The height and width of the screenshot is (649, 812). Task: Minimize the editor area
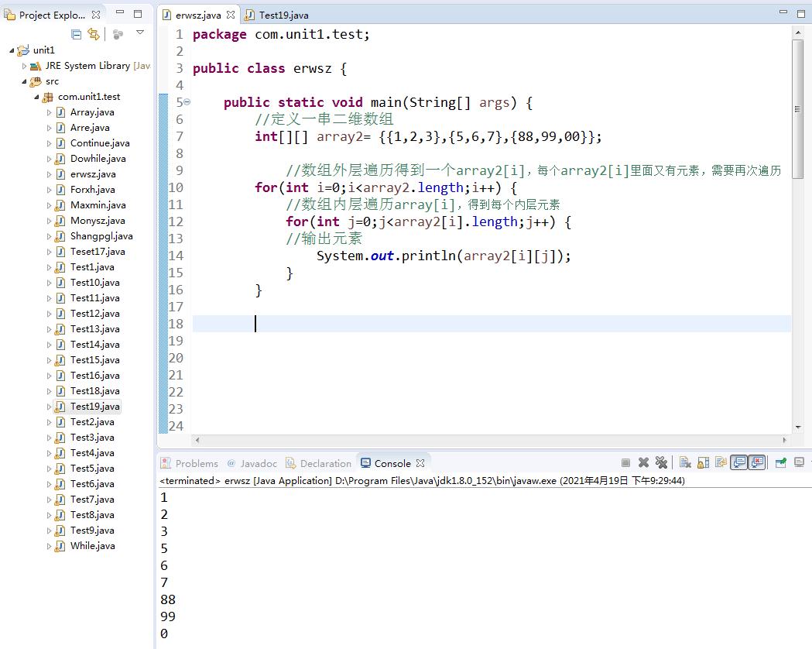[783, 12]
